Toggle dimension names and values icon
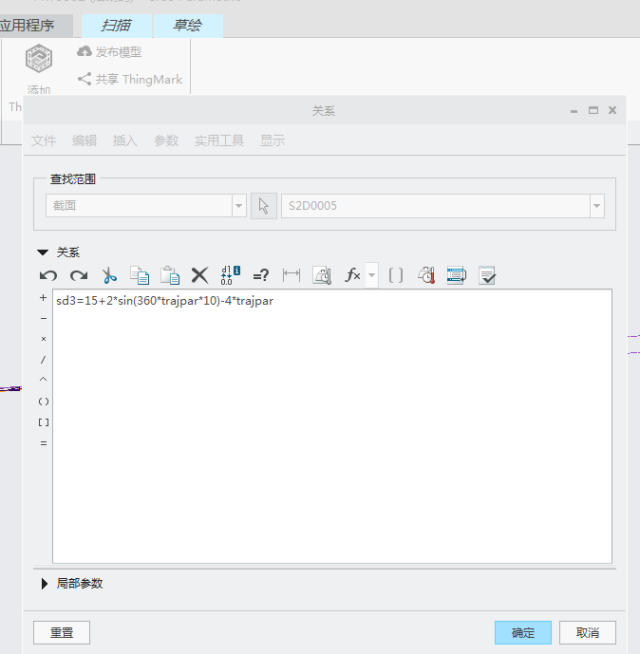The height and width of the screenshot is (654, 640). coord(230,276)
